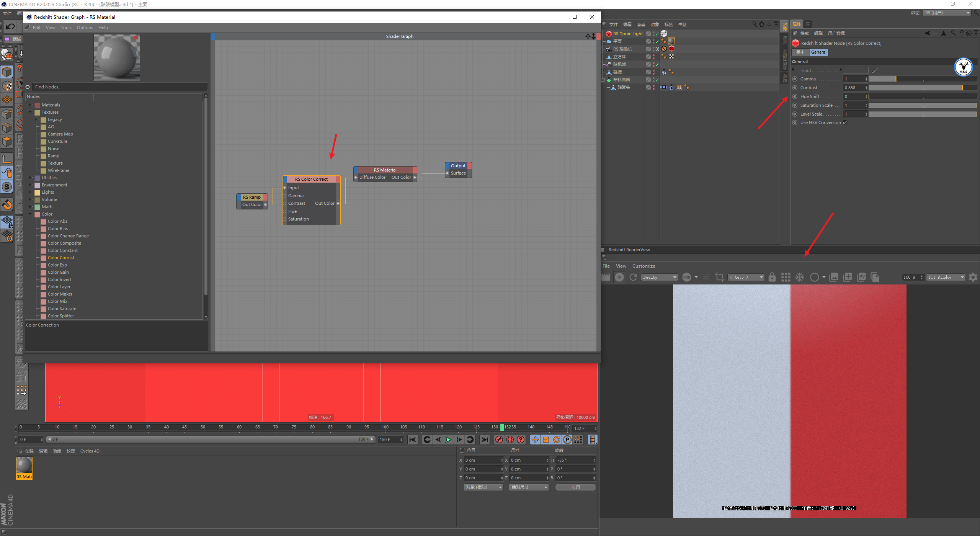Toggle Use HSV Conversion checkbox
This screenshot has height=536, width=980.
tap(845, 123)
